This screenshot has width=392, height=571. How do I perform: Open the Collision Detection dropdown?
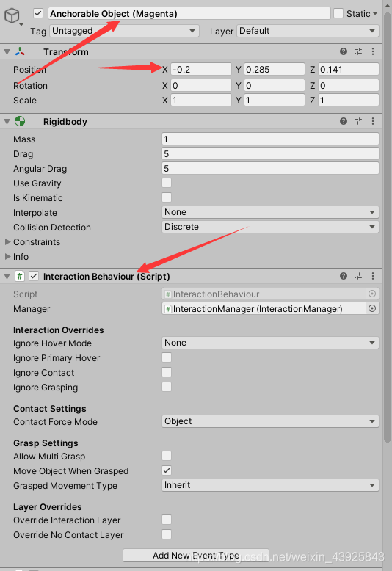click(x=270, y=227)
